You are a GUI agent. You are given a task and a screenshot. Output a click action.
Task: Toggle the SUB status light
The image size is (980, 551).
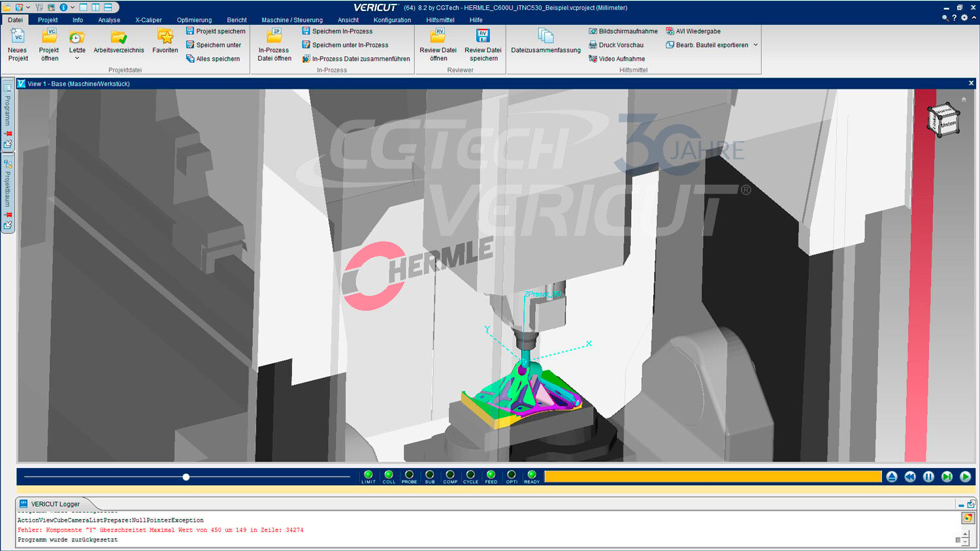pos(429,475)
